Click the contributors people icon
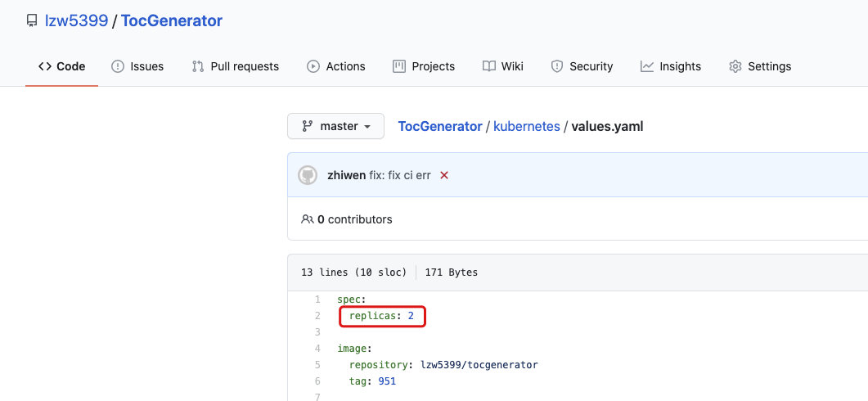Viewport: 868px width, 401px height. [308, 219]
